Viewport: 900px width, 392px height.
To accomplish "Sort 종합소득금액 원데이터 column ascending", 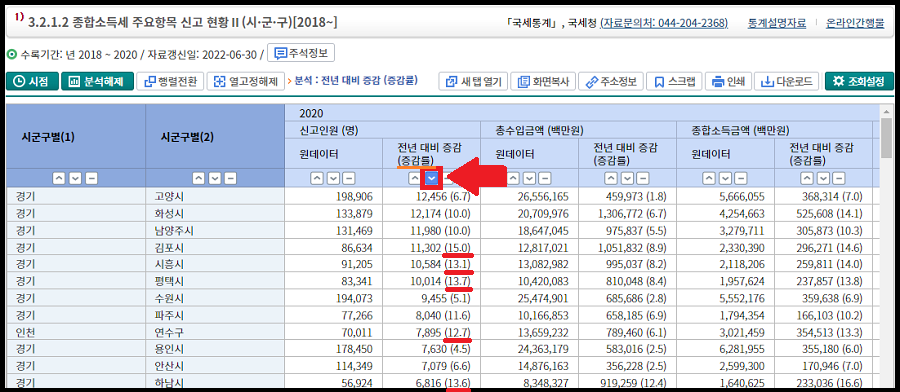I will (x=709, y=178).
